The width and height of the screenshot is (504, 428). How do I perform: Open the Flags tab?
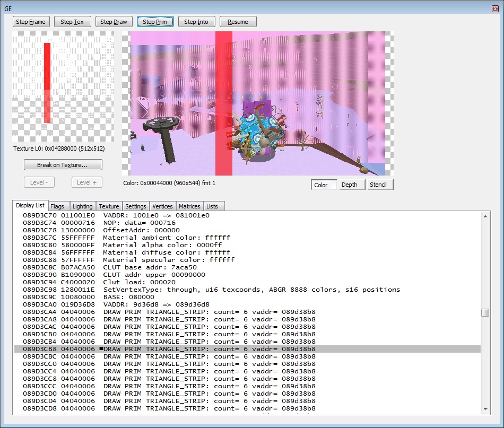(57, 206)
